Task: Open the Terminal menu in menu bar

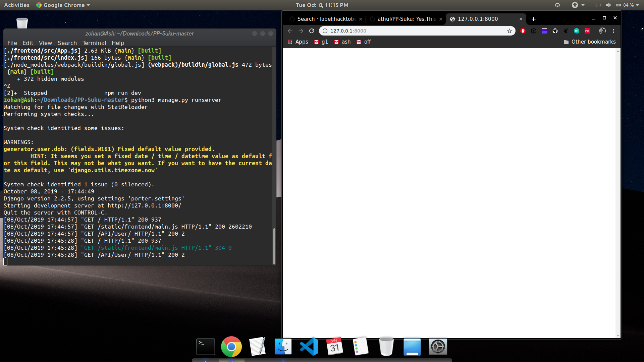Action: (94, 43)
